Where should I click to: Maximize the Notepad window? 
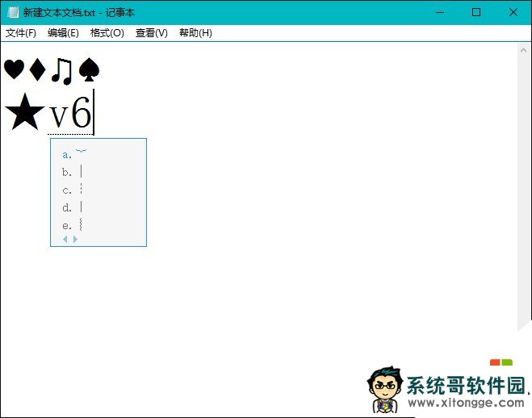click(475, 12)
